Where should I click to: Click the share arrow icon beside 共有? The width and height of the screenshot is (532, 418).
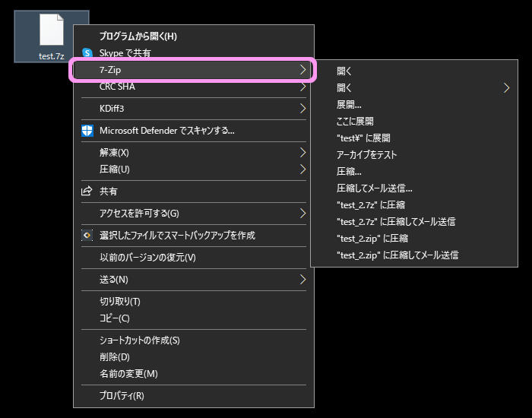click(x=87, y=191)
